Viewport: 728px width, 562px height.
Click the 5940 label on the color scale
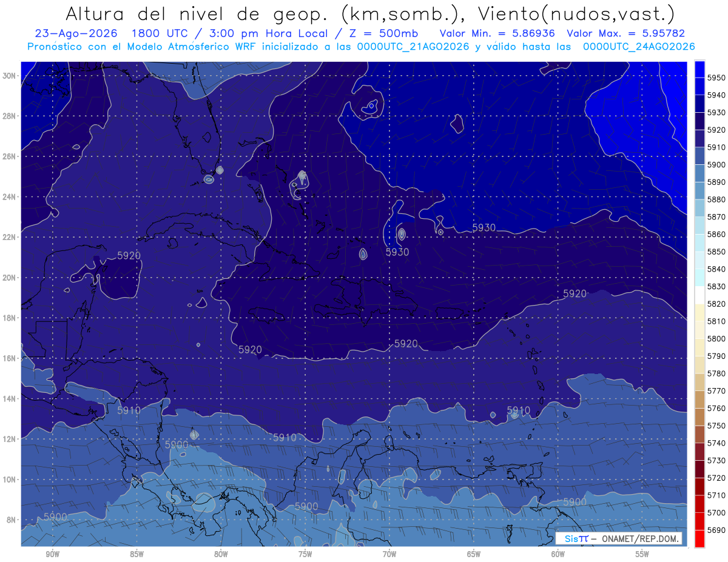[x=716, y=95]
